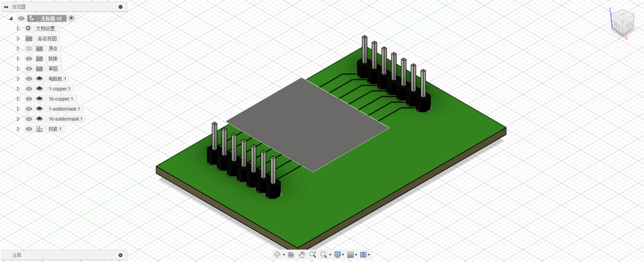Open Viewports dropdown arrow
This screenshot has height=262, width=644.
[x=369, y=255]
